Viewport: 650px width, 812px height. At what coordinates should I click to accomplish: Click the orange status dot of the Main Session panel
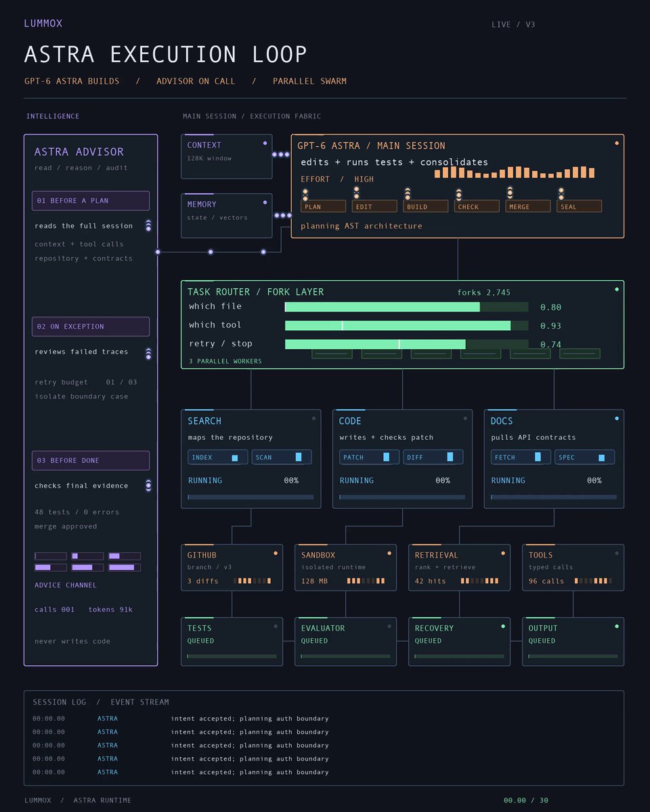tap(616, 143)
